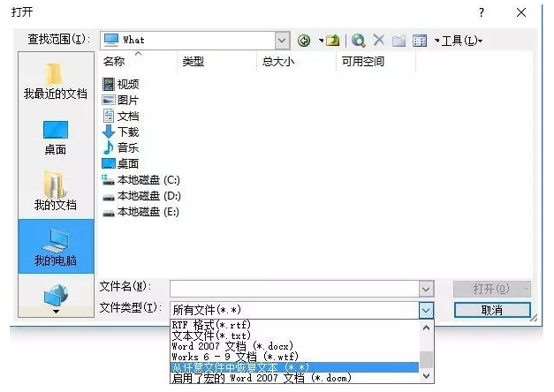Click the 取消 button
Viewport: 554px width, 392px height.
492,311
